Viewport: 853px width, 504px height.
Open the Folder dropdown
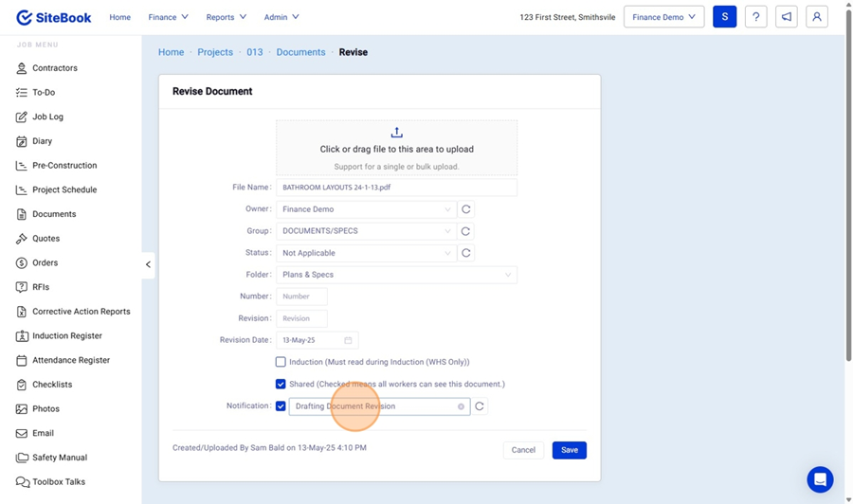pos(396,275)
